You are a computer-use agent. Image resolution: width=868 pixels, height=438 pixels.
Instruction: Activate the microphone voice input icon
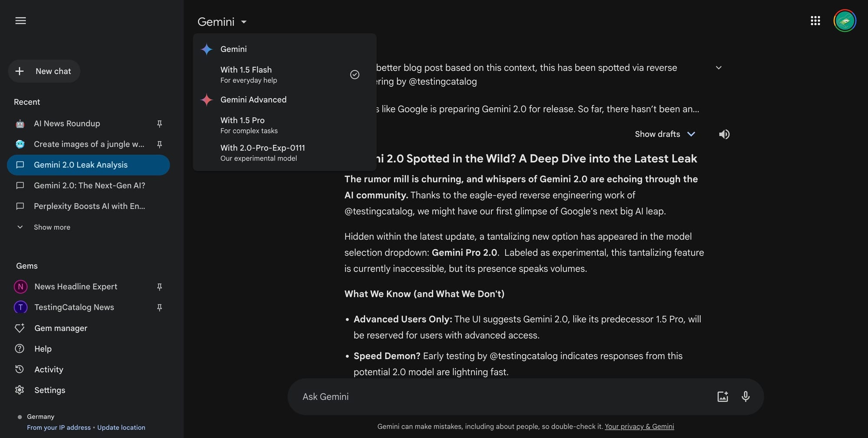(x=746, y=396)
